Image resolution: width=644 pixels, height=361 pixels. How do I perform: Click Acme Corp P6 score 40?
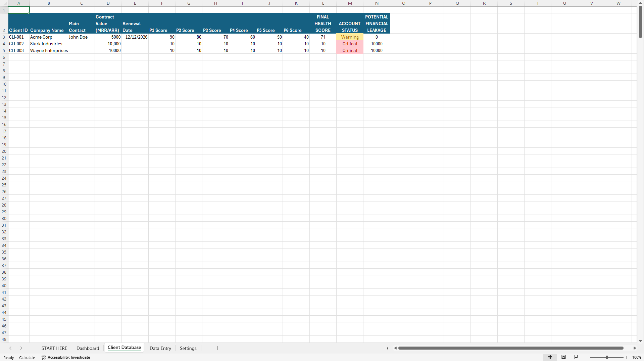296,37
